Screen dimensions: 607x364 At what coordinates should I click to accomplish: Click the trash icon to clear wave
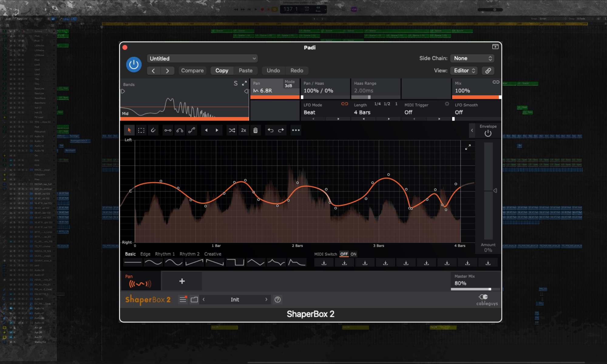click(256, 130)
